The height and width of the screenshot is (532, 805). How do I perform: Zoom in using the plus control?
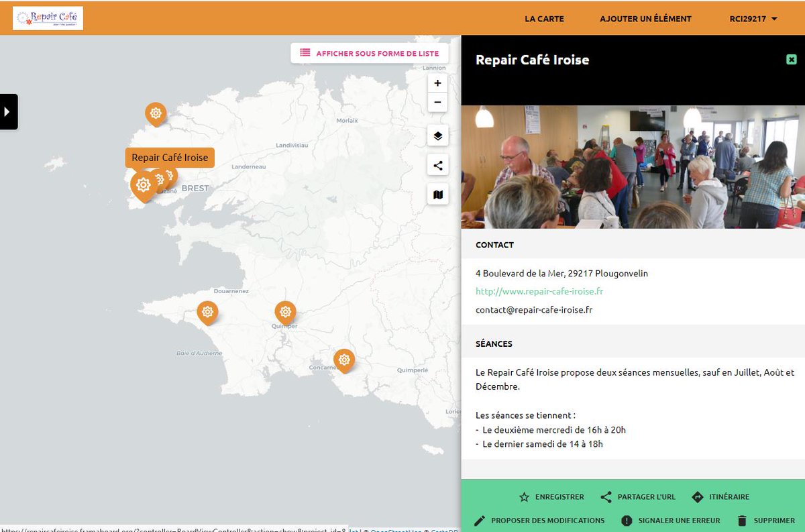click(x=437, y=83)
